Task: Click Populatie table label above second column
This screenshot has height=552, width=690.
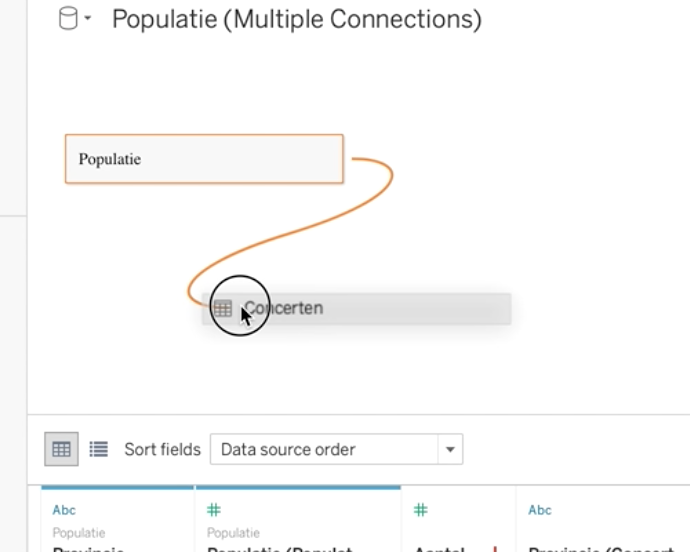Action: (233, 533)
